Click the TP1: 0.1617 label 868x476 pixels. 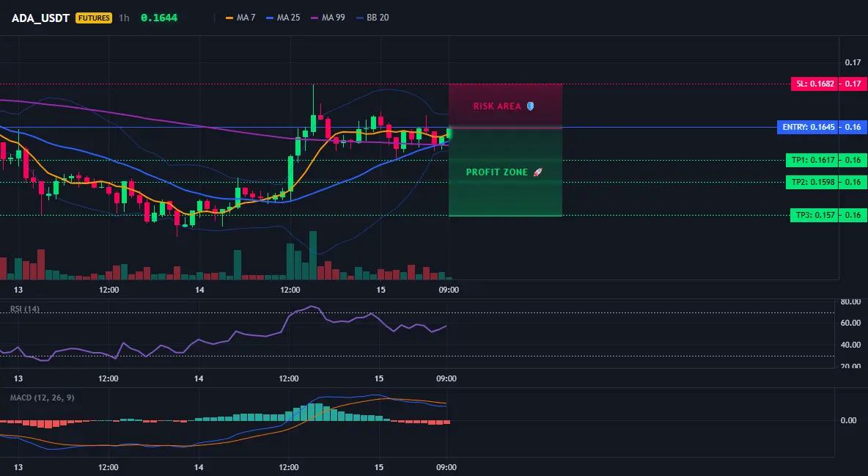pos(812,160)
